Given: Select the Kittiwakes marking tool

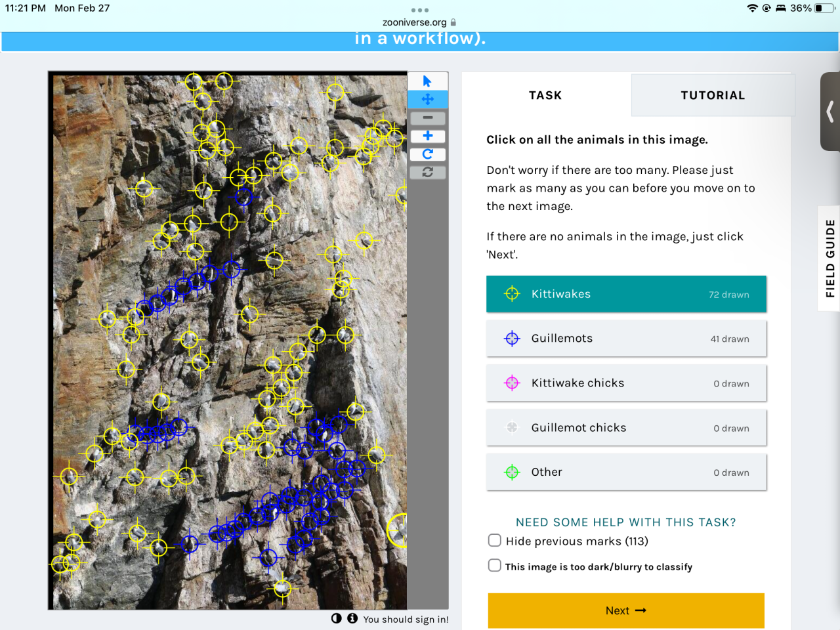Looking at the screenshot, I should pyautogui.click(x=626, y=294).
